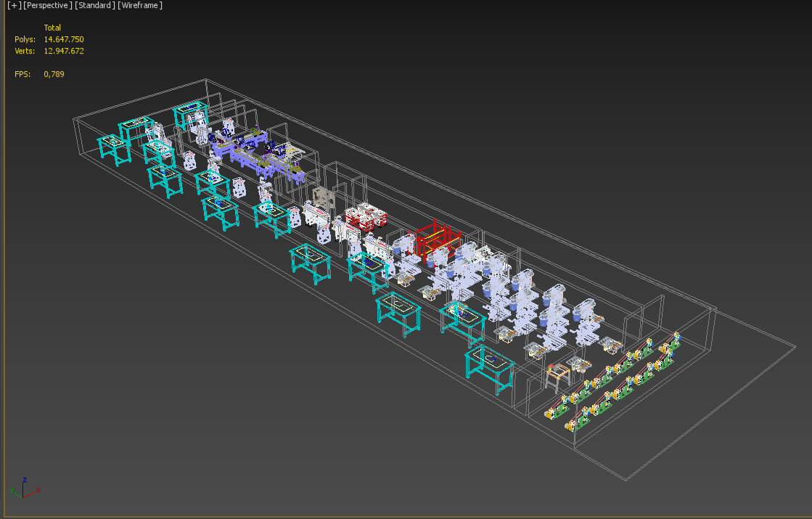Select the cyan table farthest left
Screen dimensions: 812x519
pos(114,149)
